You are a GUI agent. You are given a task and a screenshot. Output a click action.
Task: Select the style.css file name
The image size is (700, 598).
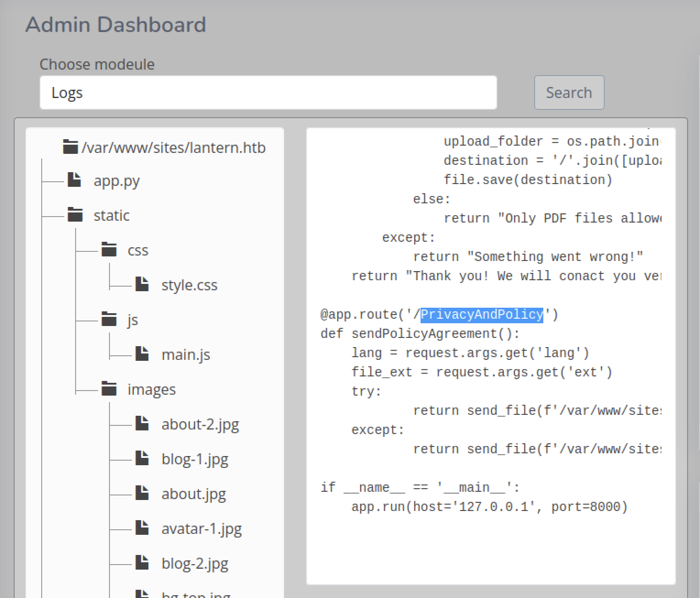[189, 285]
